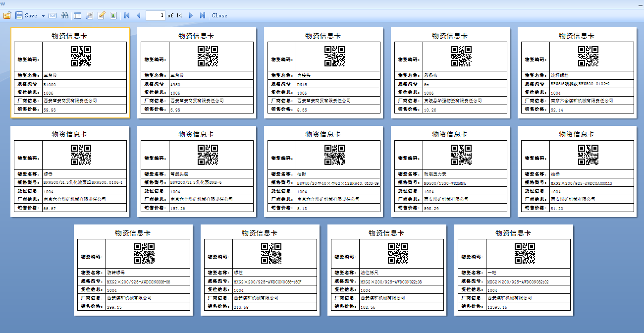Toggle the page thumbnails panel icon
Viewport: 644px width, 333px height.
(78, 15)
